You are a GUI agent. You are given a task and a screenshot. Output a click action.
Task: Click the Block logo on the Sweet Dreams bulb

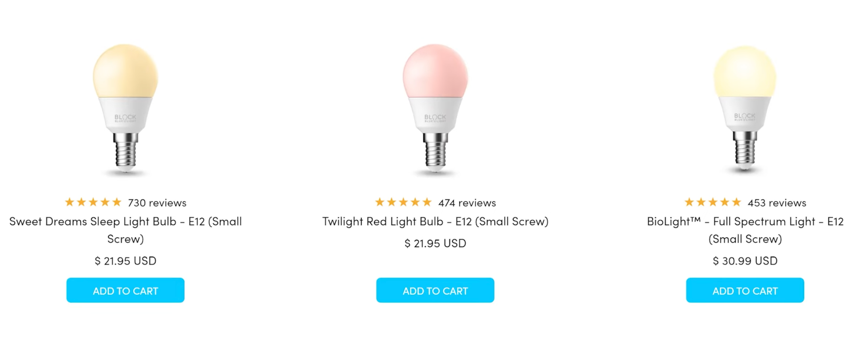pos(125,118)
